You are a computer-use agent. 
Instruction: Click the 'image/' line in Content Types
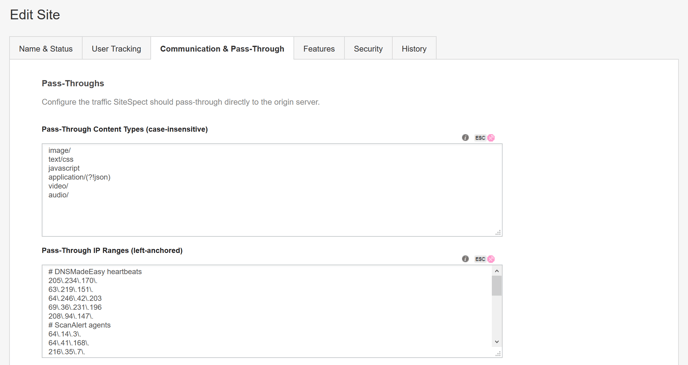(59, 150)
